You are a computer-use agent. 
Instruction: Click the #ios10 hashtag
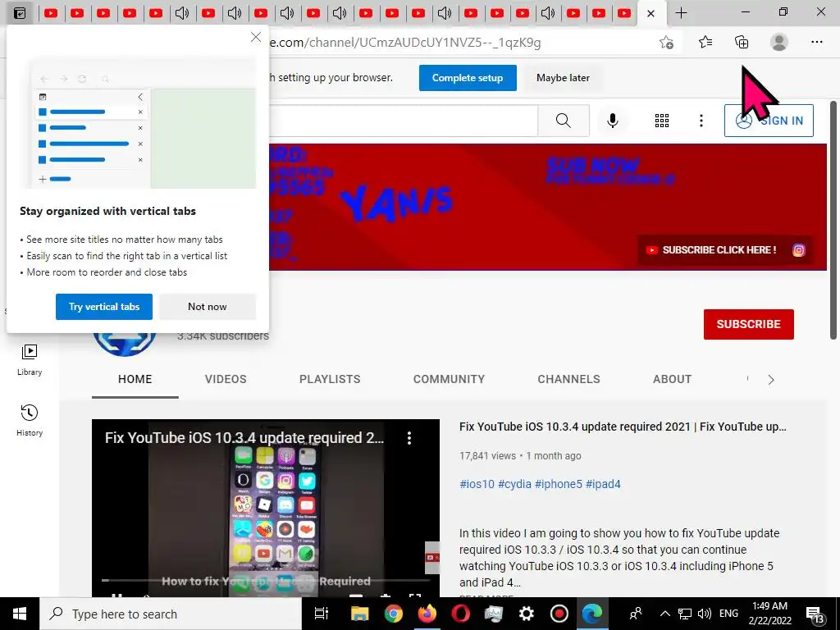click(x=477, y=484)
